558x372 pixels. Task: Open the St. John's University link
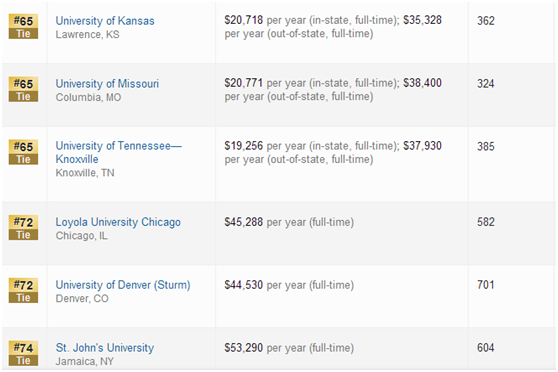coord(105,347)
